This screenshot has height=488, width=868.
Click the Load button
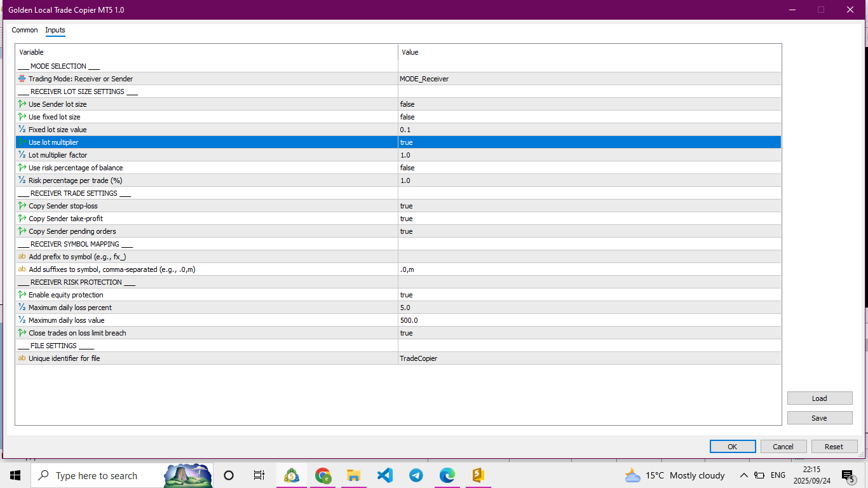(820, 398)
